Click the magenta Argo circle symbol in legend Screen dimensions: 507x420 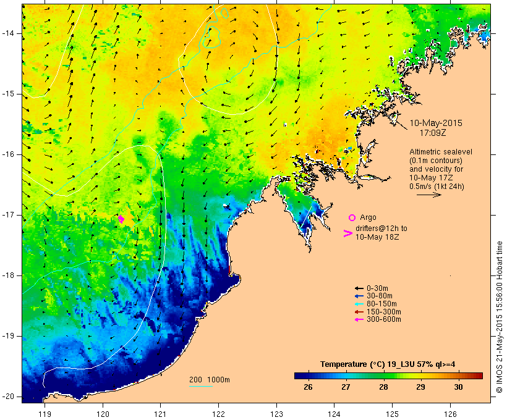pyautogui.click(x=352, y=218)
